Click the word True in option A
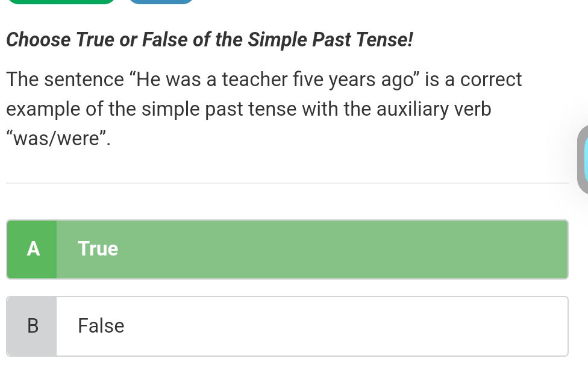Screen dimensions: 588x373 click(98, 249)
